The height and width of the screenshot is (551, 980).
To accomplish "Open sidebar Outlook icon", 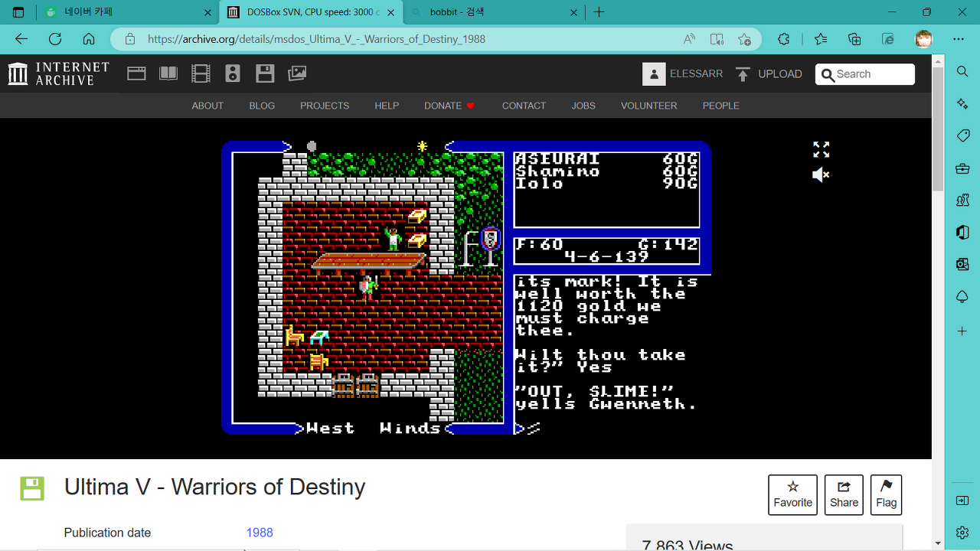I will [x=962, y=265].
